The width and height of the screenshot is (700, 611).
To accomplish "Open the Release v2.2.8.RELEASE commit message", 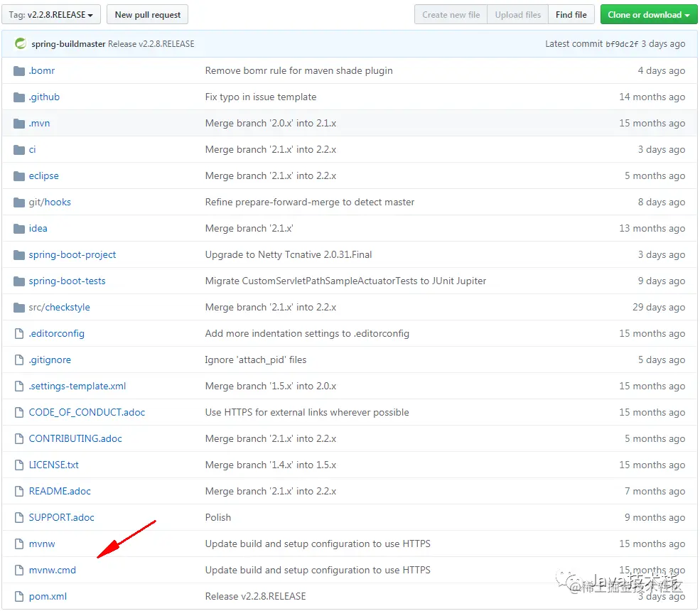I will [x=151, y=44].
